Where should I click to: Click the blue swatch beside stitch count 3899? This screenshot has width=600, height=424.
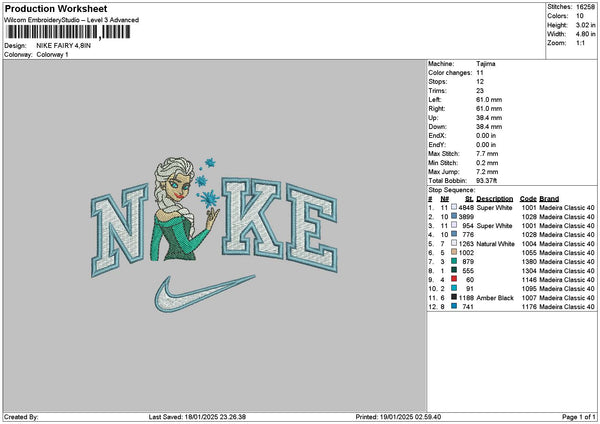point(454,217)
